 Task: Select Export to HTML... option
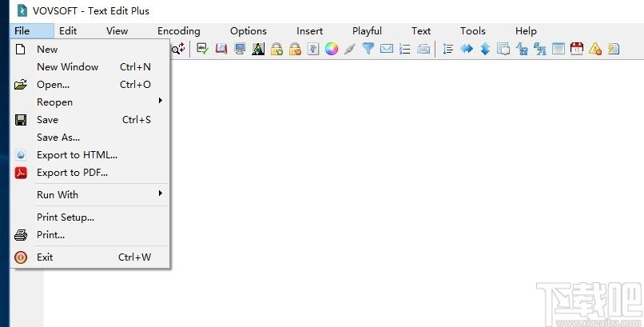[89, 155]
